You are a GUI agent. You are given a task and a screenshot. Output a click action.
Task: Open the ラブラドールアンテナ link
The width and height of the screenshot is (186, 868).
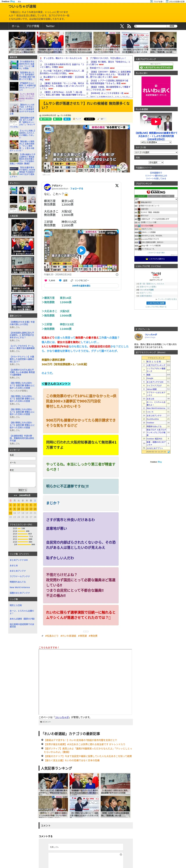point(20,576)
